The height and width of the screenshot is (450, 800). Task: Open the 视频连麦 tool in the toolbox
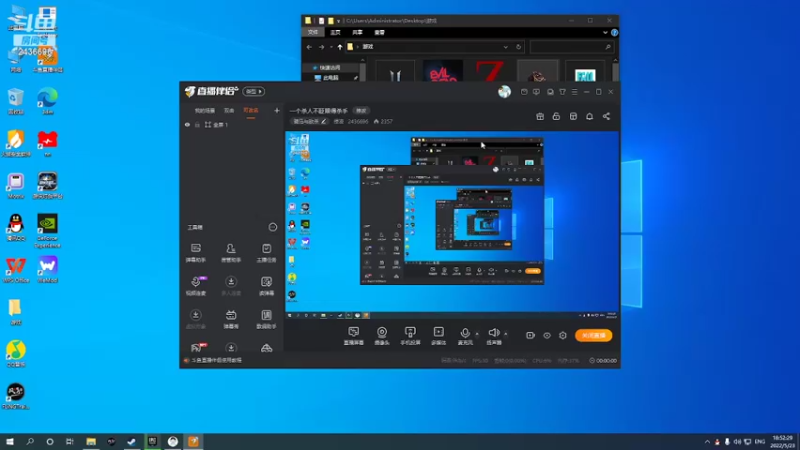[x=195, y=286]
